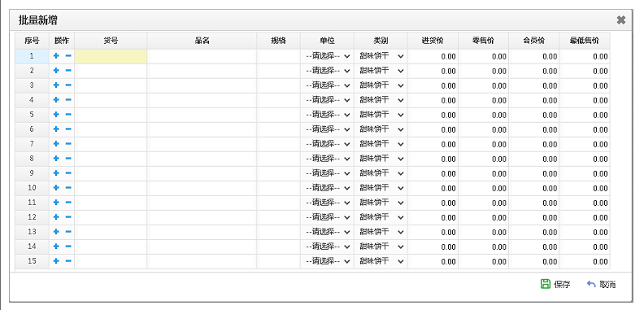This screenshot has width=644, height=310.
Task: Focus the highlighted 货号 field in row 1
Action: (x=111, y=56)
